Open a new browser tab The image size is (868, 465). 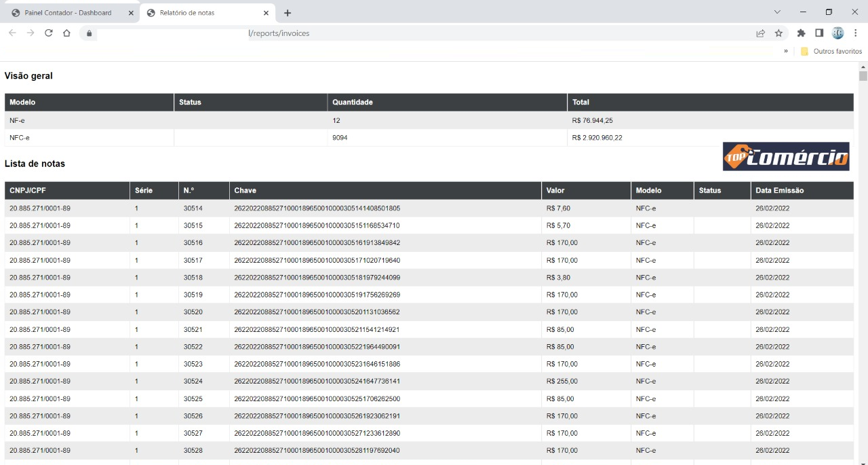pos(288,13)
